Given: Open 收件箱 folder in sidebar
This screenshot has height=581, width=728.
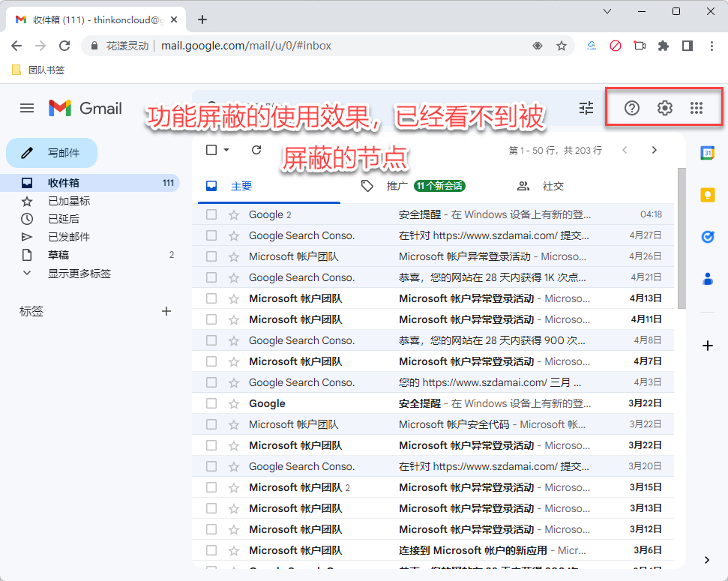Looking at the screenshot, I should [x=90, y=183].
